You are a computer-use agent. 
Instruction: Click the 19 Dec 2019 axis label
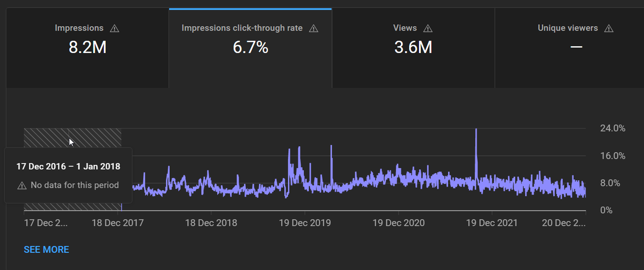click(304, 223)
